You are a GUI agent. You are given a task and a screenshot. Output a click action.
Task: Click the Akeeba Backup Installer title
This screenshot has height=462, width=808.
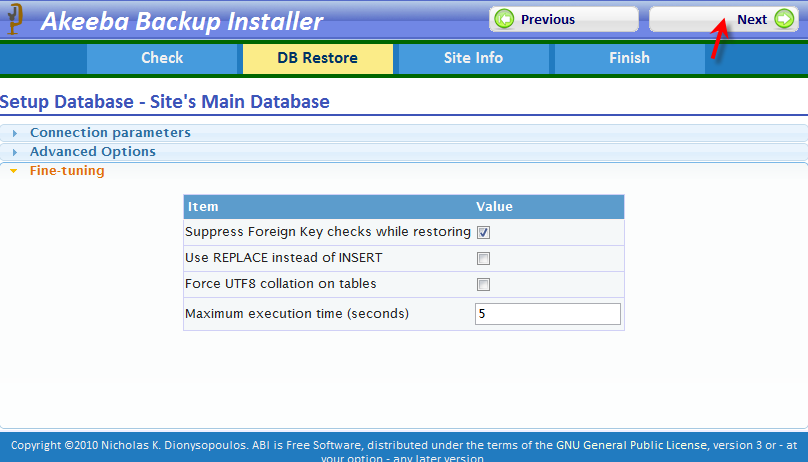point(182,21)
